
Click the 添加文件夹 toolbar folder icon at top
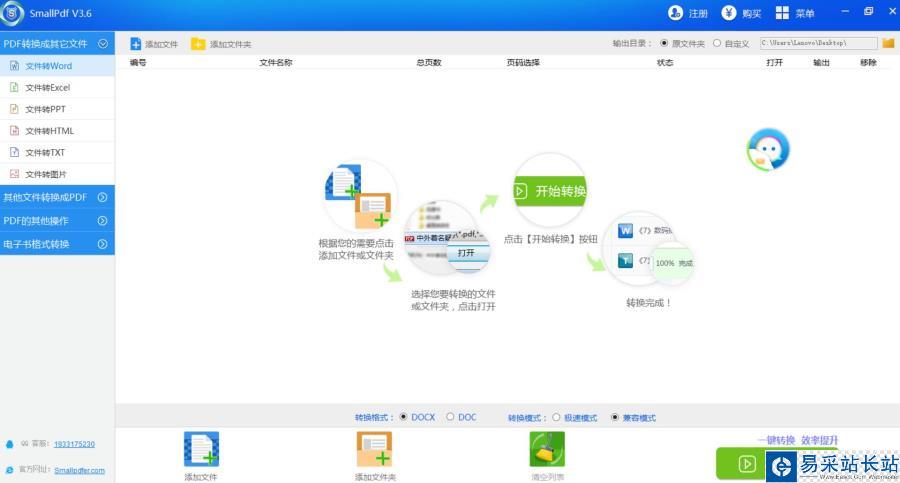point(198,44)
